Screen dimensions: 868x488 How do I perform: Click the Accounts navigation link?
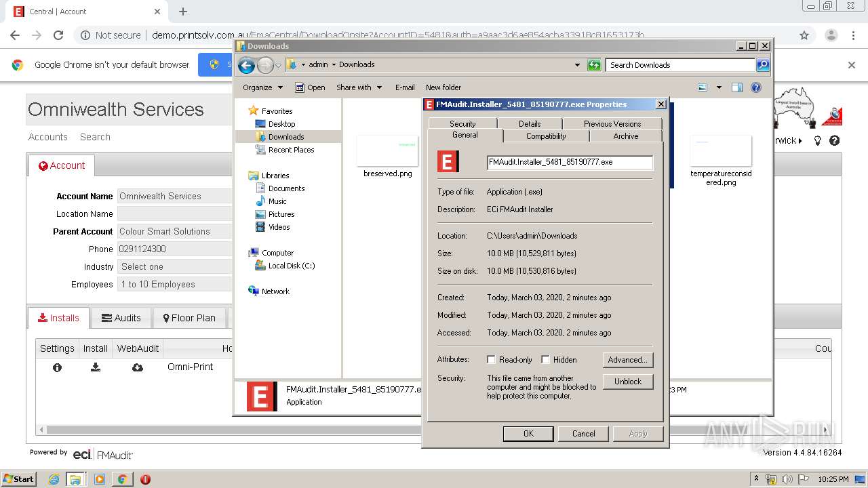pyautogui.click(x=48, y=137)
